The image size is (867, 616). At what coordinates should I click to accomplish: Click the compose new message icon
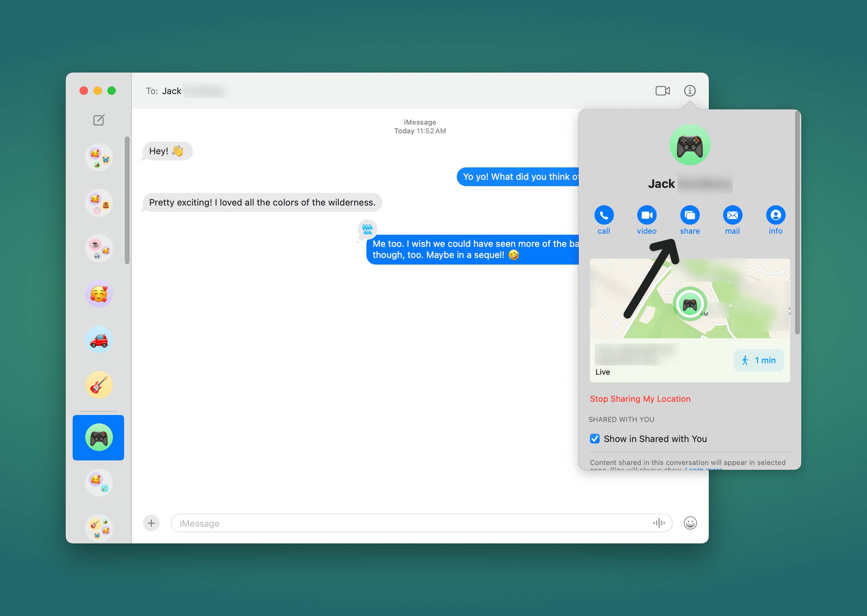(98, 120)
